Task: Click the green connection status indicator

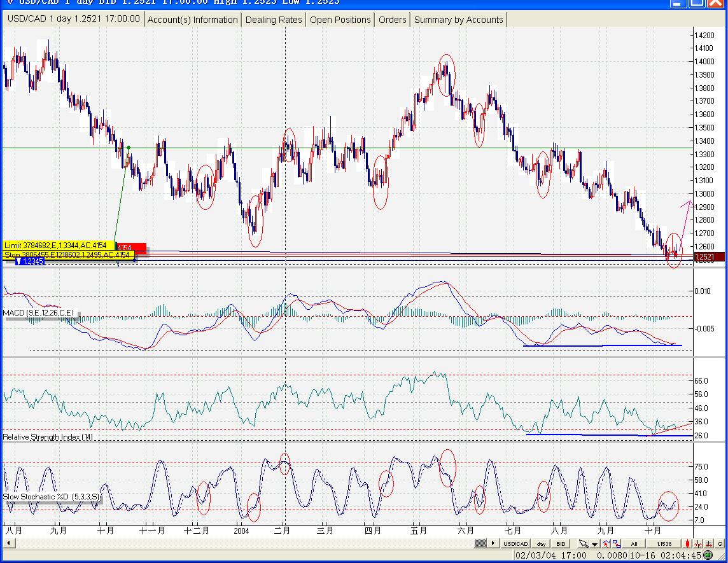Action: [x=708, y=556]
